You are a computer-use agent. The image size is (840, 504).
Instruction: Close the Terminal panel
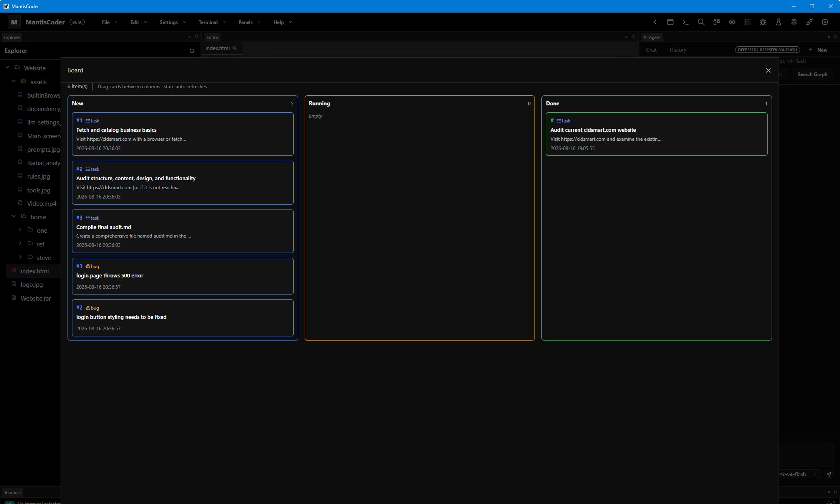coord(829,492)
